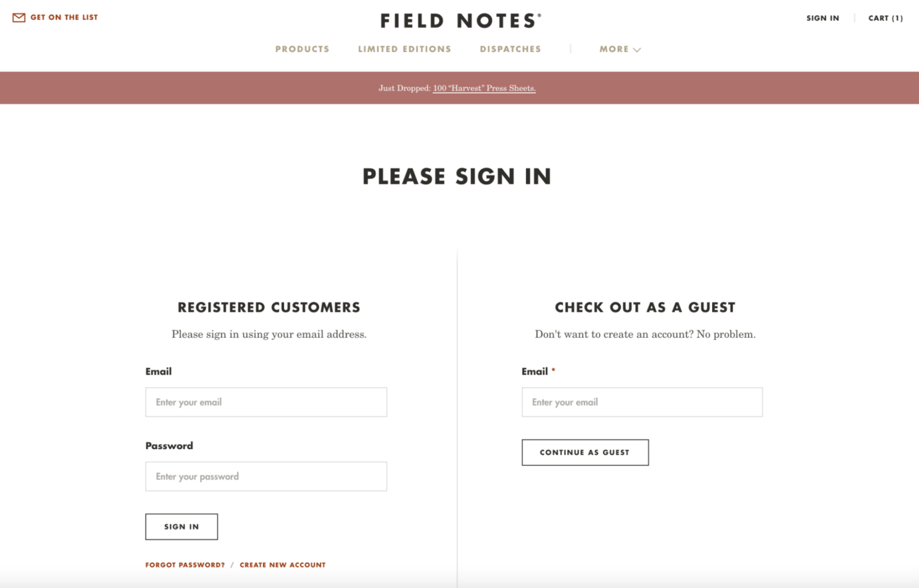Click the registered customer email field

pyautogui.click(x=266, y=402)
